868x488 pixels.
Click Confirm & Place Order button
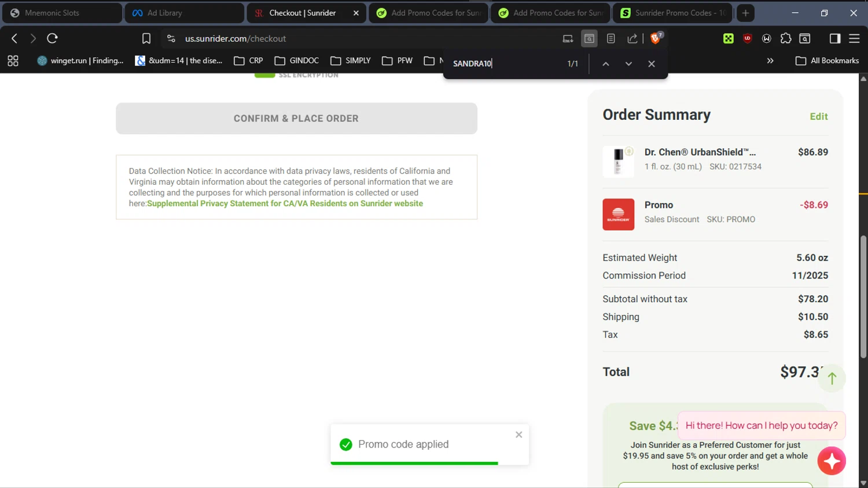(296, 119)
